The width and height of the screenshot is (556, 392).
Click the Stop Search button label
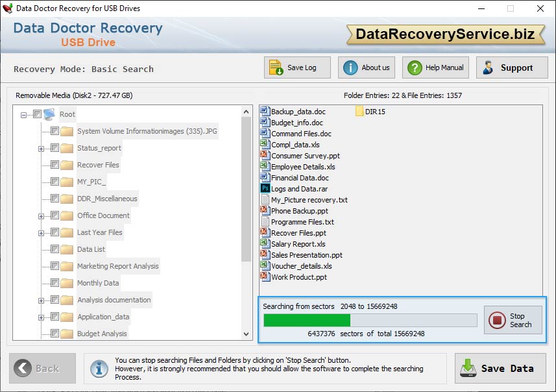(x=520, y=320)
